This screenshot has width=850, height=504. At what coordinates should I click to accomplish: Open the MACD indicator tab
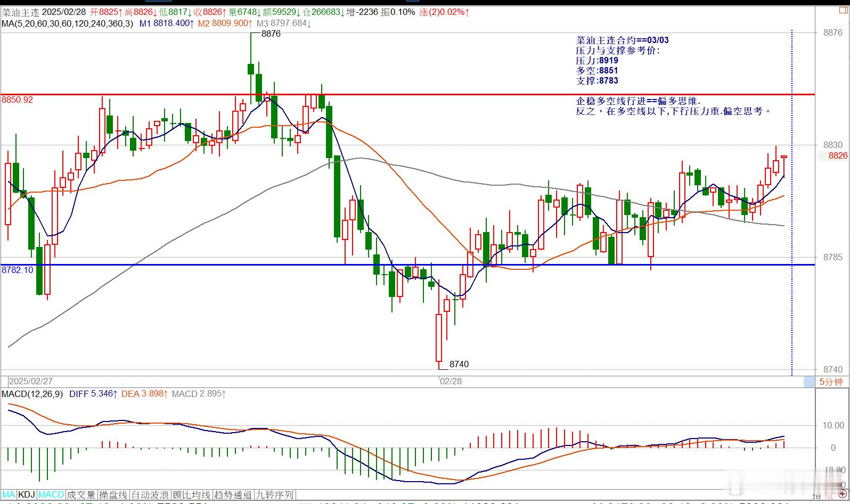click(51, 495)
